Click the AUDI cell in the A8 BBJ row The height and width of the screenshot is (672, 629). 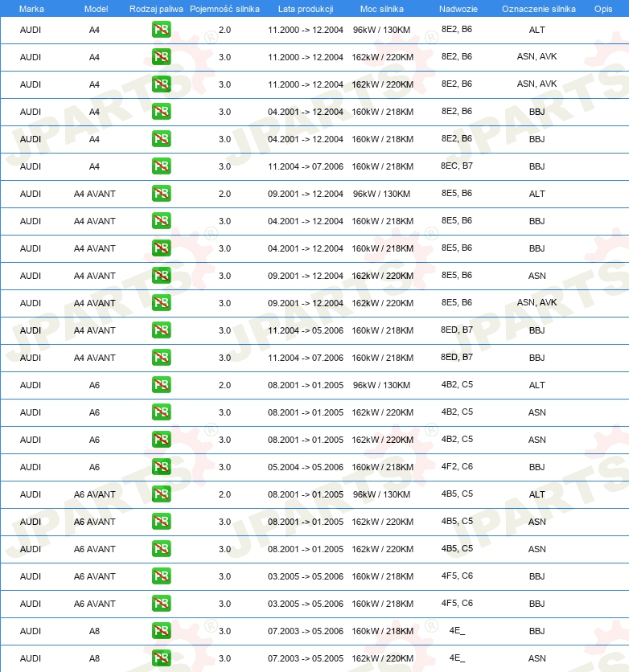point(31,631)
